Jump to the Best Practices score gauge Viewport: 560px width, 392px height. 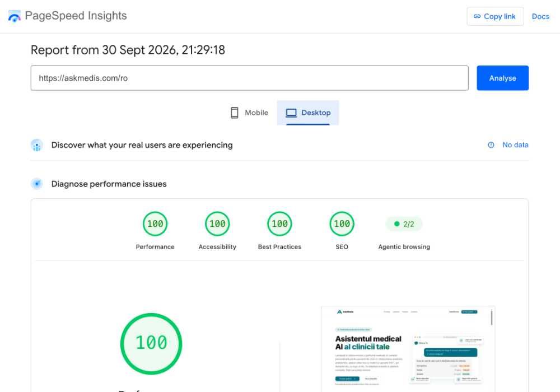(279, 224)
